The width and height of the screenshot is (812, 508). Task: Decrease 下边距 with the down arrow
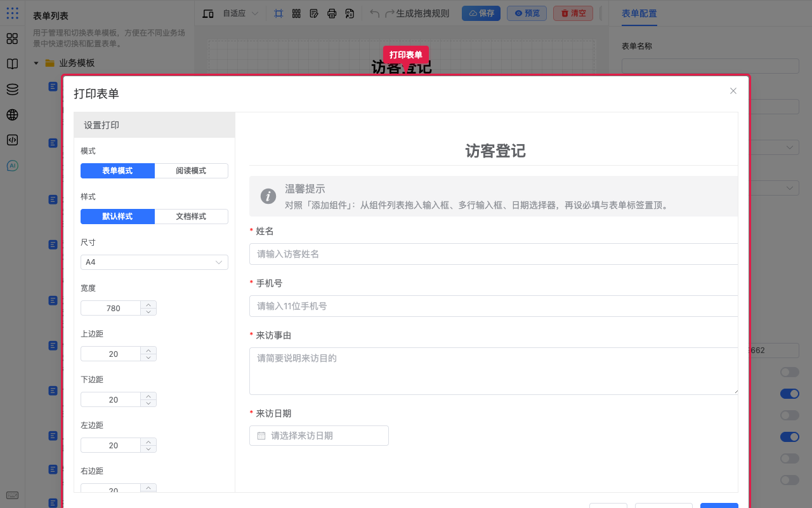pyautogui.click(x=148, y=403)
